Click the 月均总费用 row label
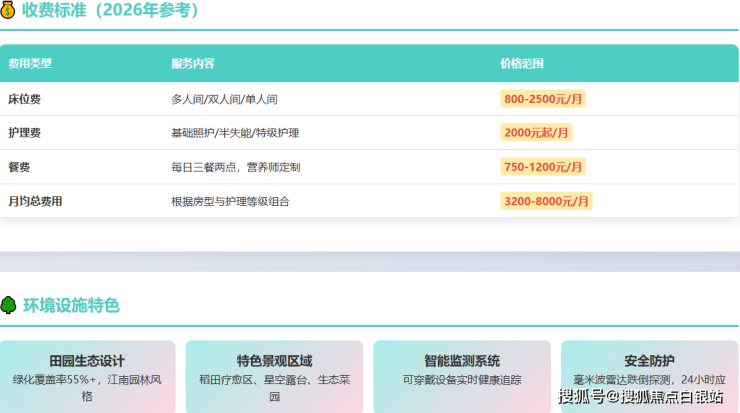The height and width of the screenshot is (413, 740). (x=36, y=201)
